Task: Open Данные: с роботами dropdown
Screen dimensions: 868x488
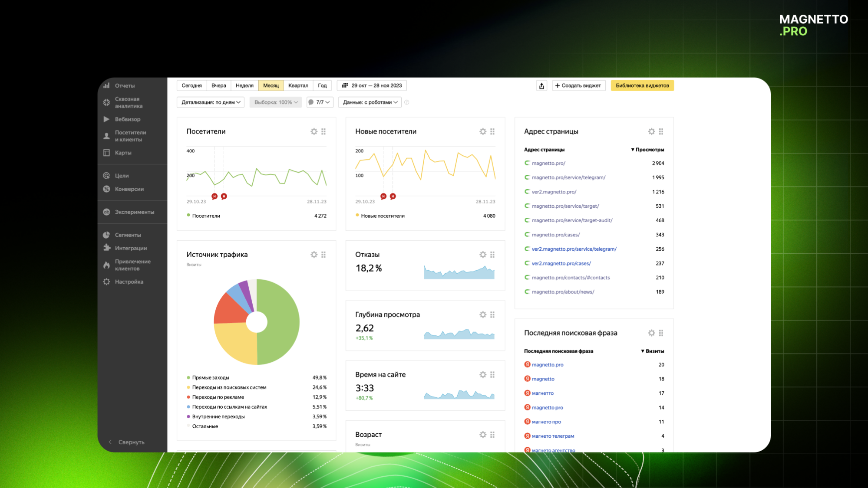Action: click(370, 102)
